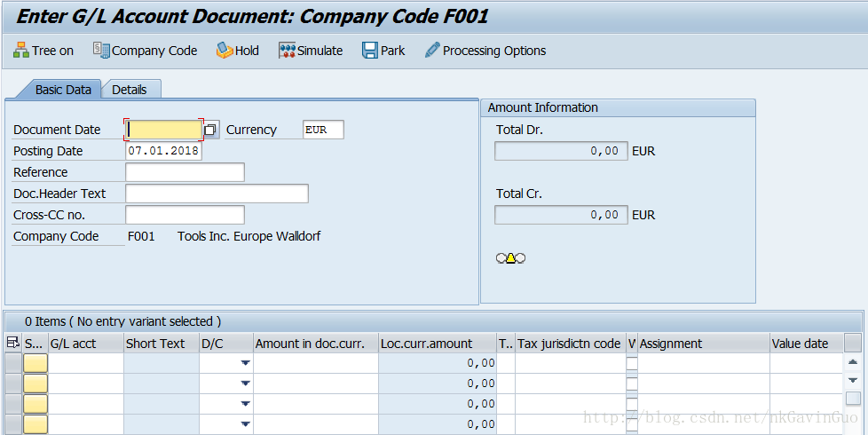Screen dimensions: 868x435
Task: Click the Company Code label
Action: pyautogui.click(x=56, y=236)
